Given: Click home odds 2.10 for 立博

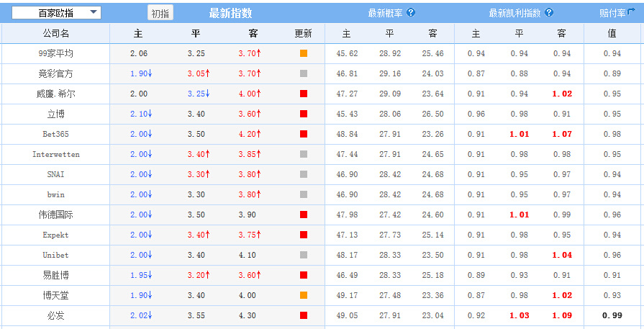Looking at the screenshot, I should click(x=141, y=114).
